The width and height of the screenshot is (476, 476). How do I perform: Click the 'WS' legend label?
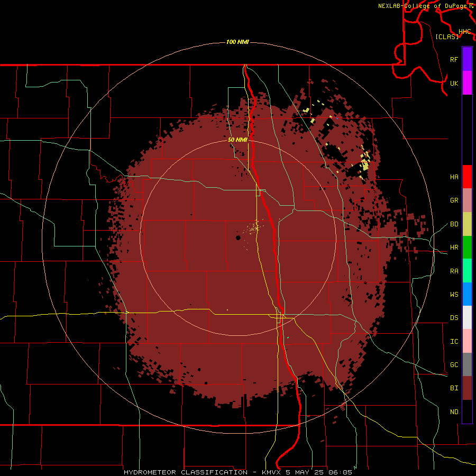(454, 295)
